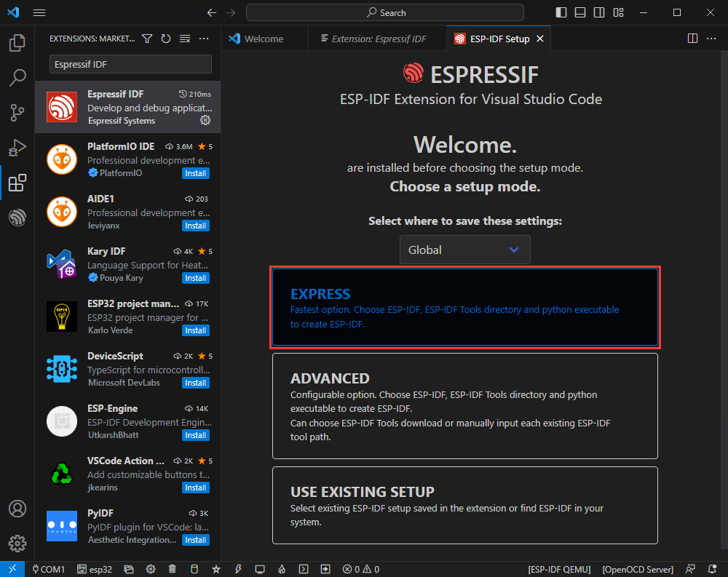This screenshot has height=577, width=728.
Task: Open the Manage gear in activity bar
Action: tap(17, 543)
